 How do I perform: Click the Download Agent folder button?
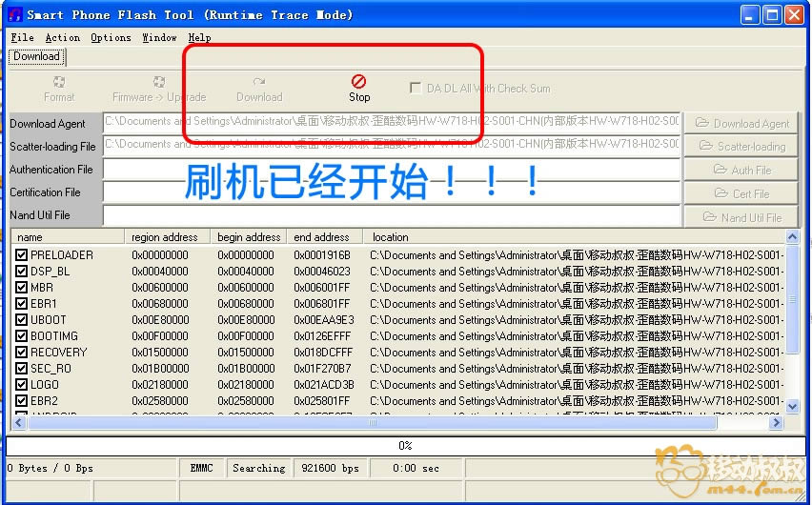point(741,123)
